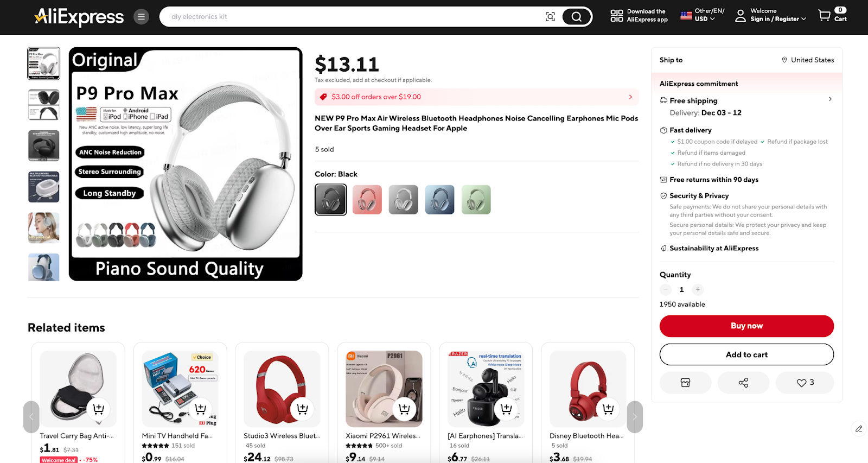Increase quantity with plus button
Screen dimensions: 868x463
pyautogui.click(x=698, y=289)
